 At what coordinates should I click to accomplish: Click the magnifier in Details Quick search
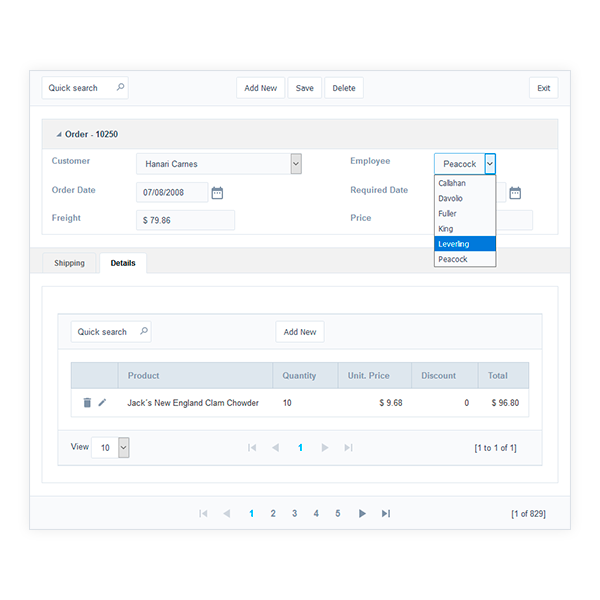tap(143, 331)
